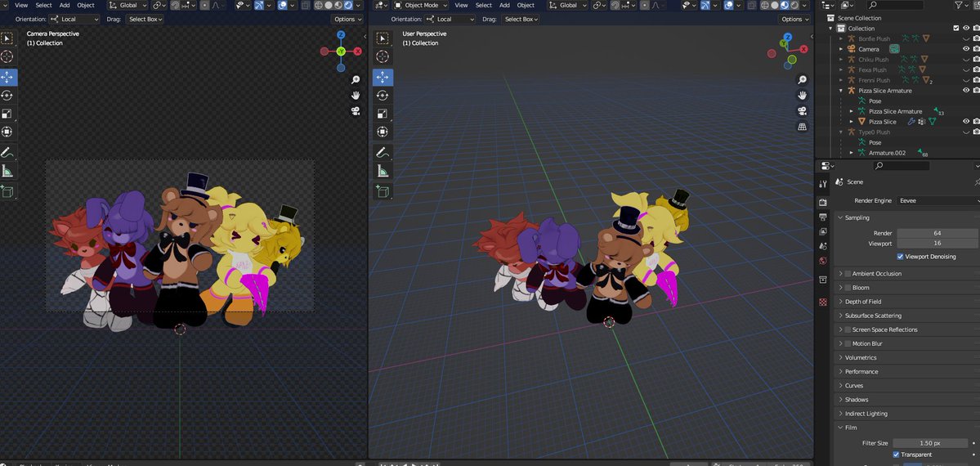This screenshot has height=466, width=980.
Task: Click the Viewport samples field showing 16
Action: (x=937, y=244)
